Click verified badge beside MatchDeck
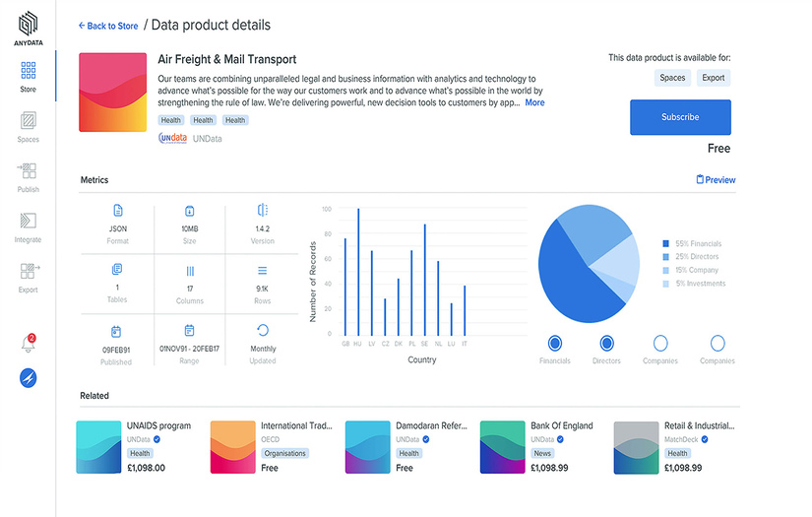Viewport: 812px width, 517px height. click(705, 439)
